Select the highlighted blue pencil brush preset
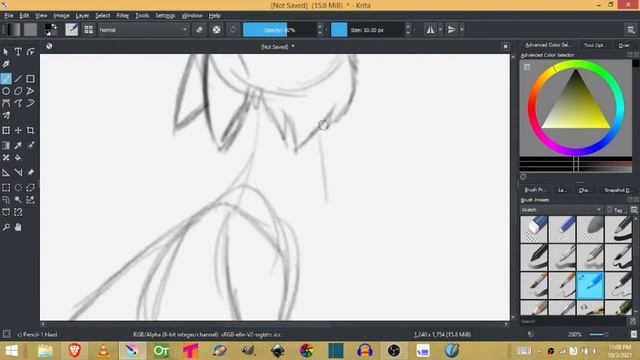 (x=590, y=286)
